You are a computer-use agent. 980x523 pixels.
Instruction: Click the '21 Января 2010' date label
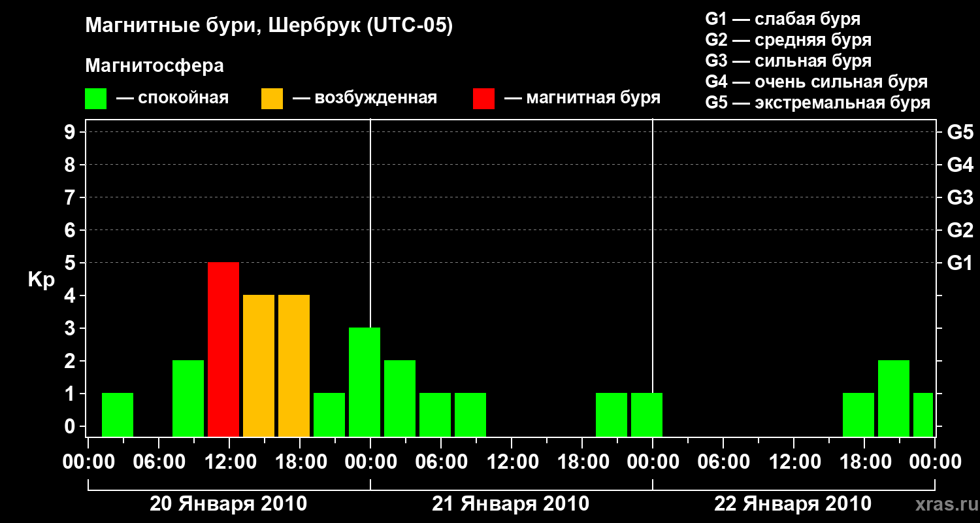pyautogui.click(x=511, y=504)
